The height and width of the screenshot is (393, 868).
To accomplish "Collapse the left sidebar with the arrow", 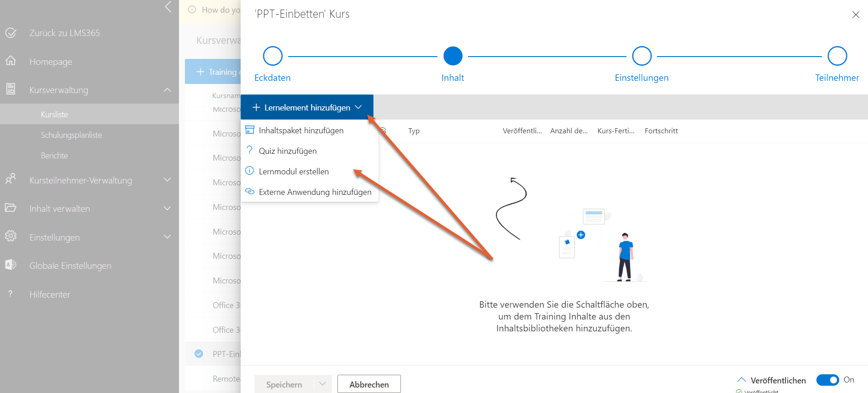I will tap(168, 7).
